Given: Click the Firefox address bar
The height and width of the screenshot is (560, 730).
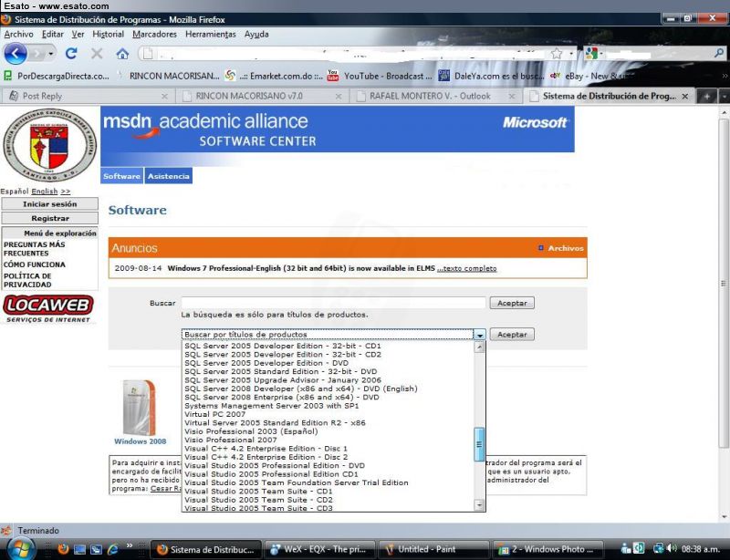Looking at the screenshot, I should (x=345, y=54).
